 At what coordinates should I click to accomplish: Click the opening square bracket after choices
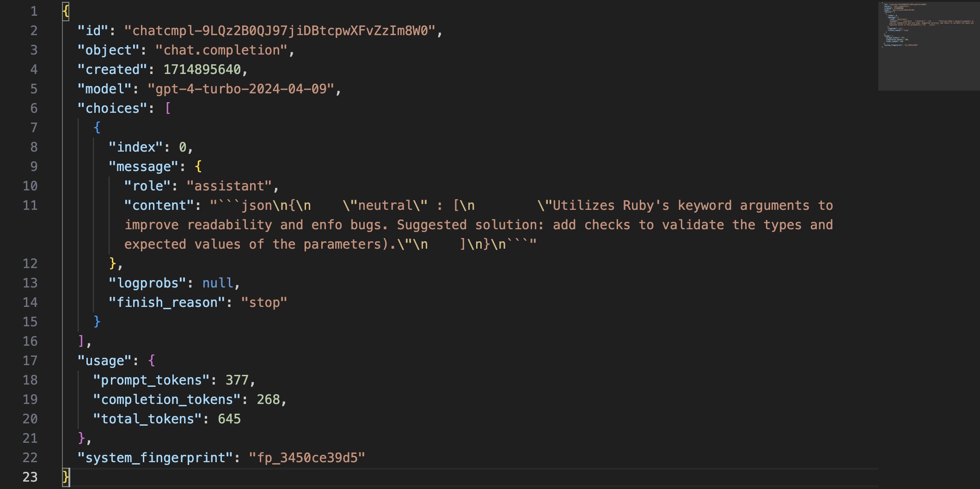(x=167, y=108)
